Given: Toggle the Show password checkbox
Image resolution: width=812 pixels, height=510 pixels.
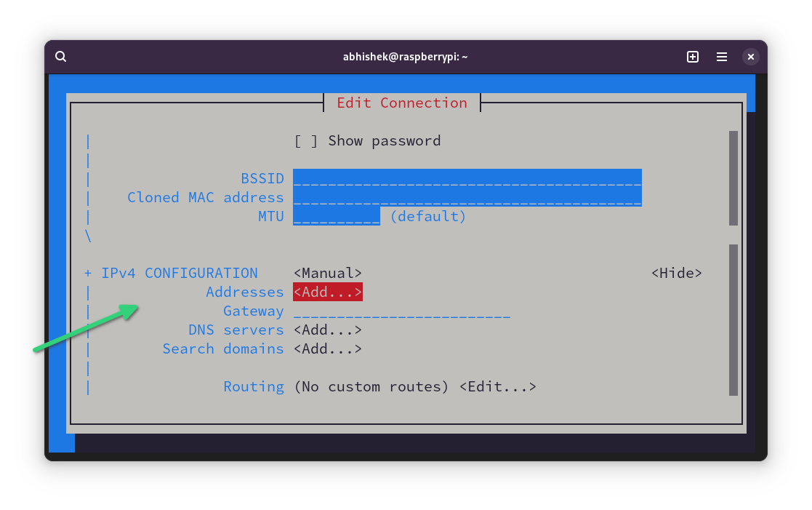Looking at the screenshot, I should (x=306, y=141).
